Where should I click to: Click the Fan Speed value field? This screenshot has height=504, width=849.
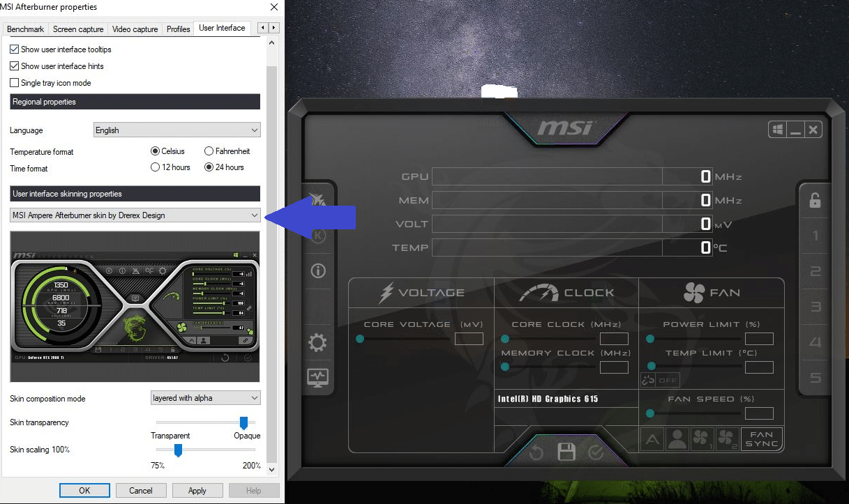(x=759, y=413)
